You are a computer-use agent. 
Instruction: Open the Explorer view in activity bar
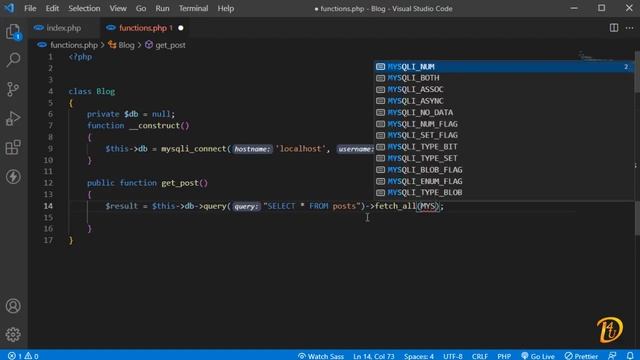click(x=13, y=31)
